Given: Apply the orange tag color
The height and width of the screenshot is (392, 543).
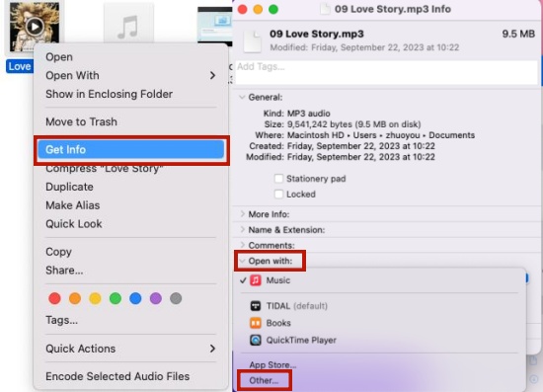Looking at the screenshot, I should click(75, 298).
